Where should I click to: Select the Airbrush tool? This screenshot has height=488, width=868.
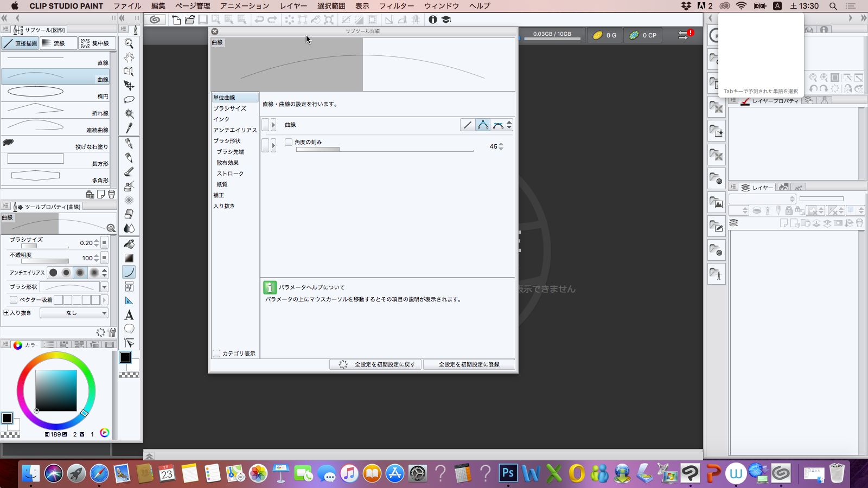pyautogui.click(x=129, y=186)
